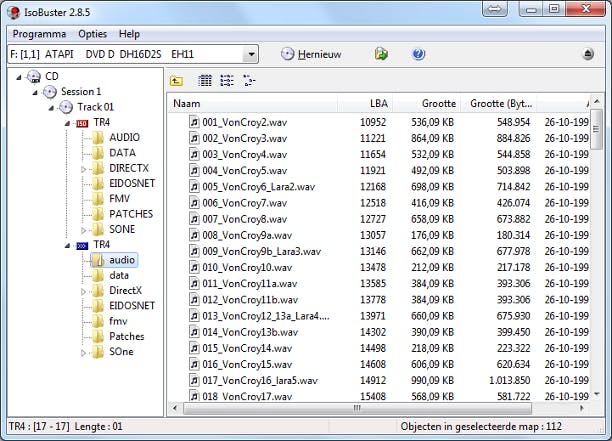Select the FMV folder

[x=119, y=199]
